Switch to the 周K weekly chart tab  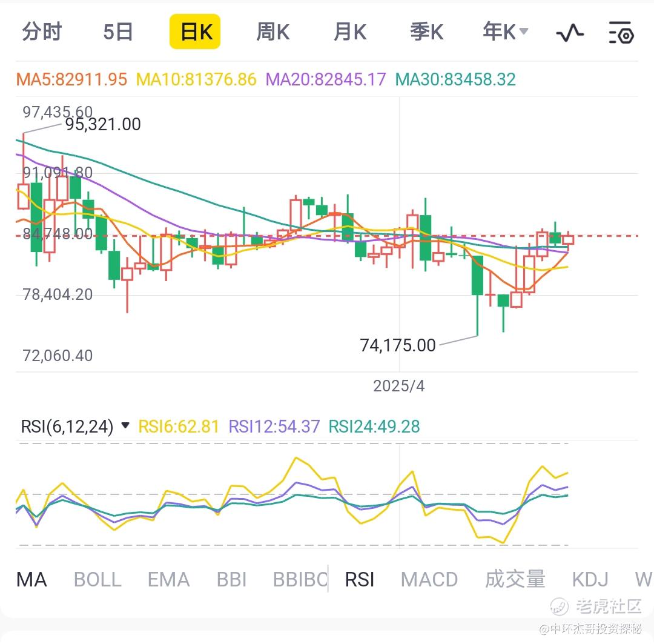pos(272,32)
